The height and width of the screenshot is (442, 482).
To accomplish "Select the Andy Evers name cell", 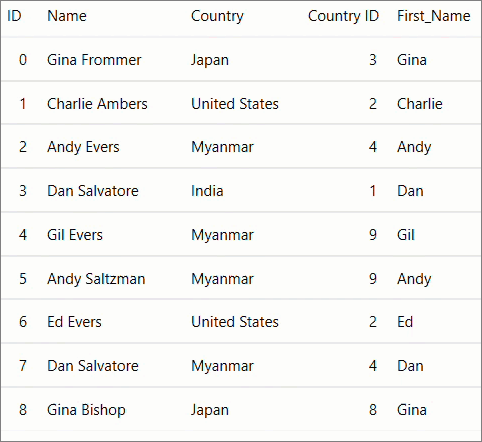I will [x=83, y=147].
